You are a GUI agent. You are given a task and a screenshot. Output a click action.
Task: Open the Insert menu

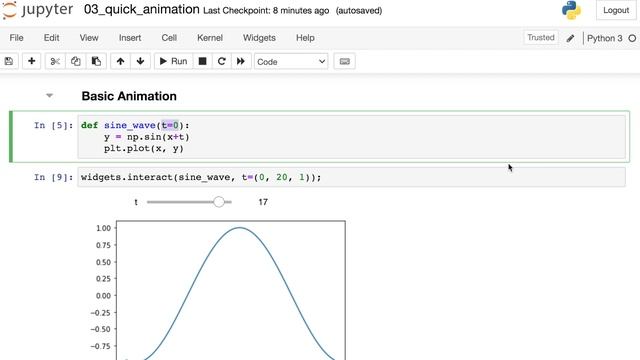[130, 38]
